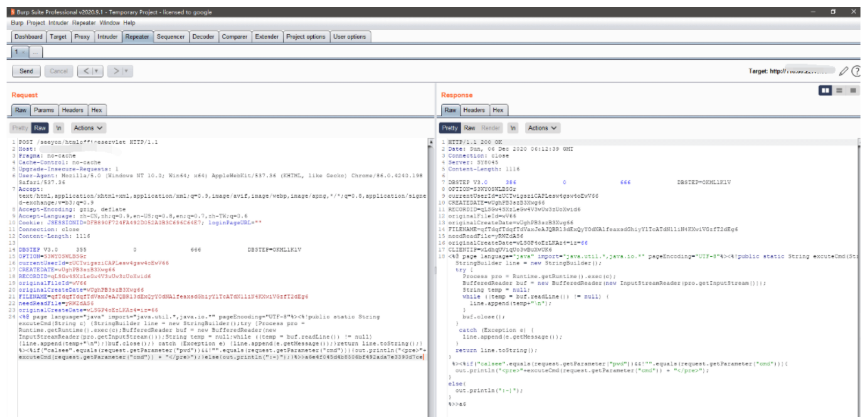The height and width of the screenshot is (417, 868).
Task: Expand the Request Actions dropdown
Action: (88, 128)
